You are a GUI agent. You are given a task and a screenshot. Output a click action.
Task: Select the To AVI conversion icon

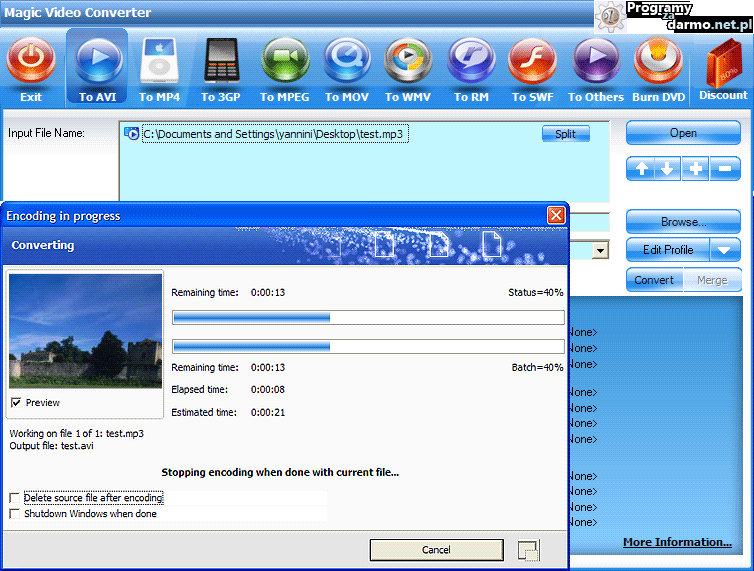point(98,61)
